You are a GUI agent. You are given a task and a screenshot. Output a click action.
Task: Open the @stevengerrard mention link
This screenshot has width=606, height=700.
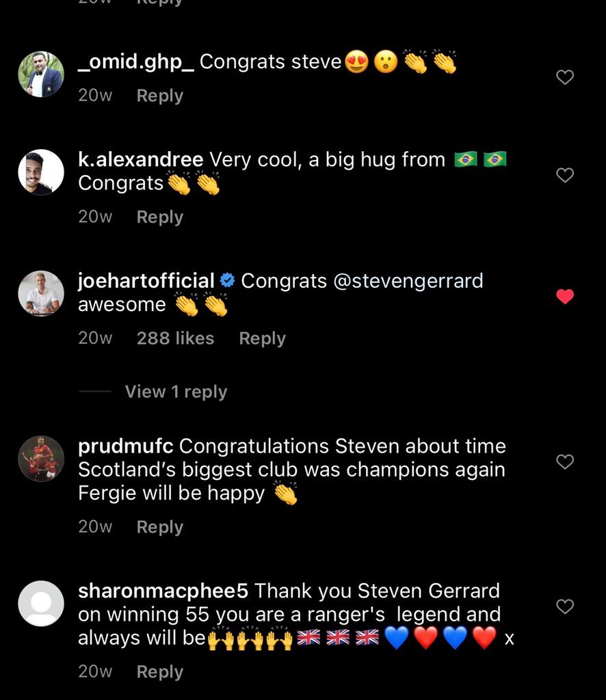click(408, 281)
